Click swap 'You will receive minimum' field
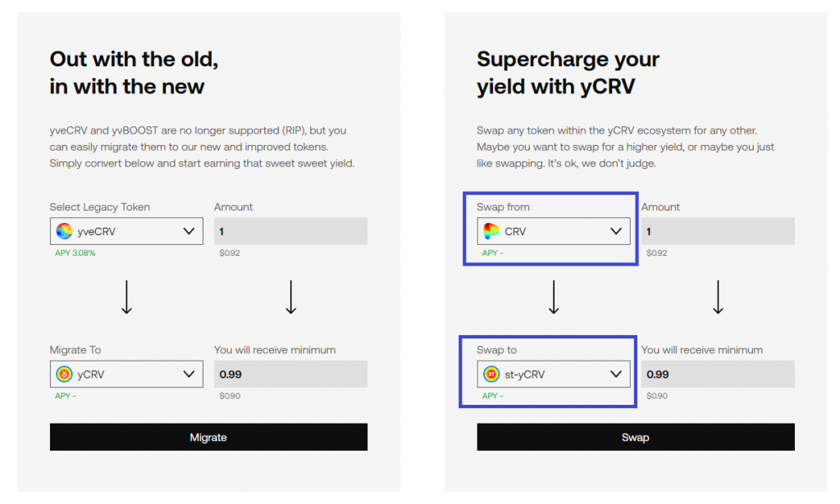This screenshot has width=840, height=504. point(718,374)
